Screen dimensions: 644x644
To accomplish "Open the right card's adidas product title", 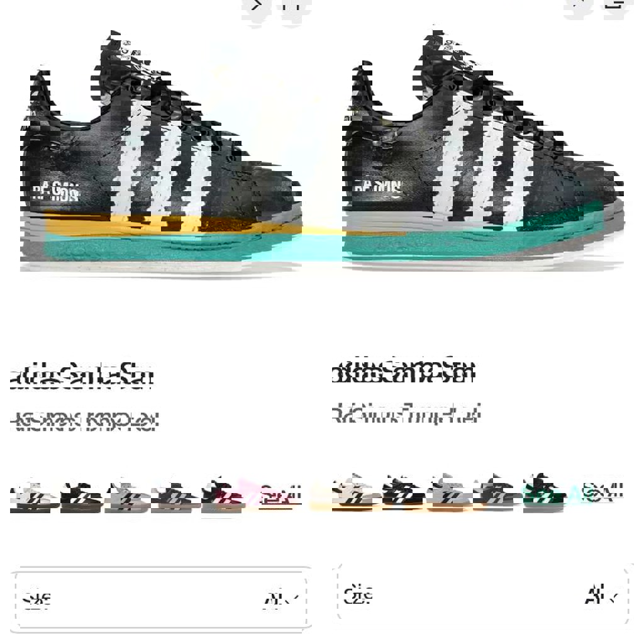I will 404,371.
